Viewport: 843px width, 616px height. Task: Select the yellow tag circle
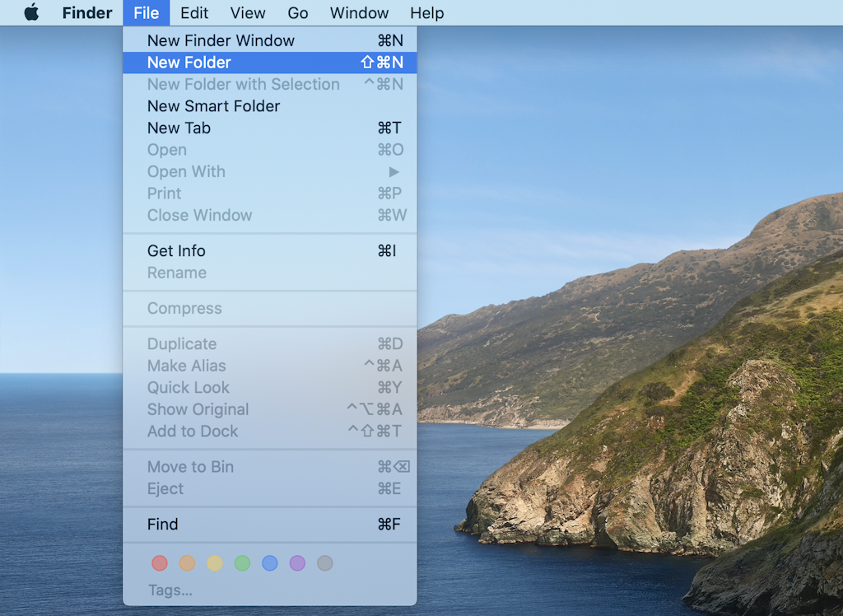(x=215, y=563)
